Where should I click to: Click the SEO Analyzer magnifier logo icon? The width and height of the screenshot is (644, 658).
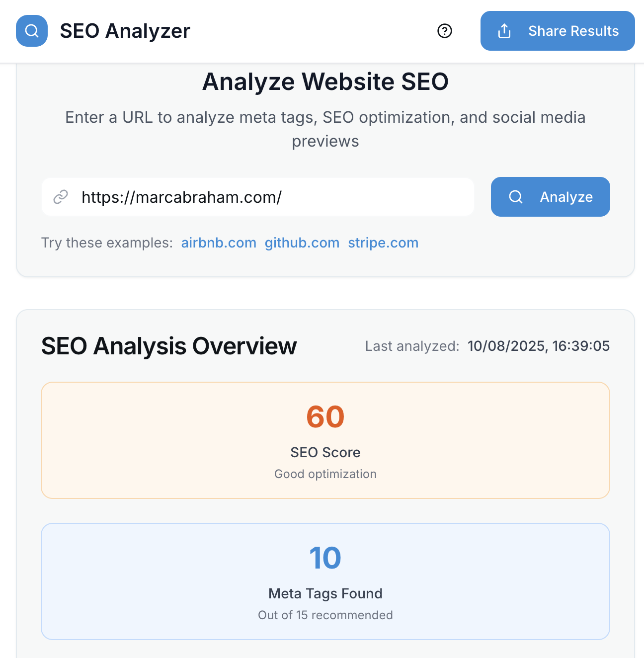click(32, 31)
